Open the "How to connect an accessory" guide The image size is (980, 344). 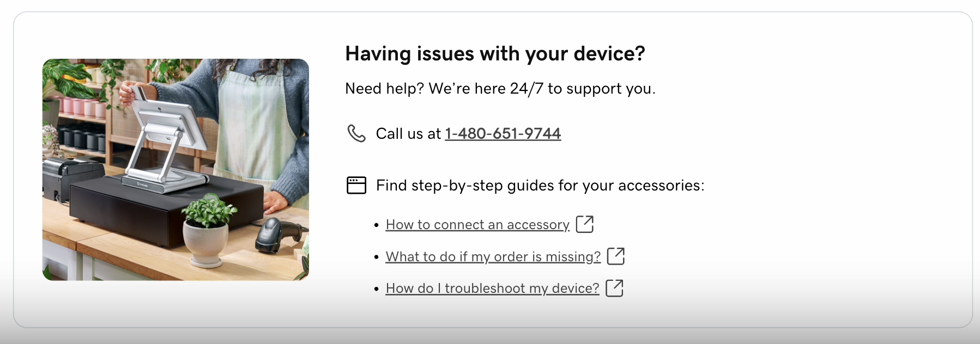pos(477,225)
